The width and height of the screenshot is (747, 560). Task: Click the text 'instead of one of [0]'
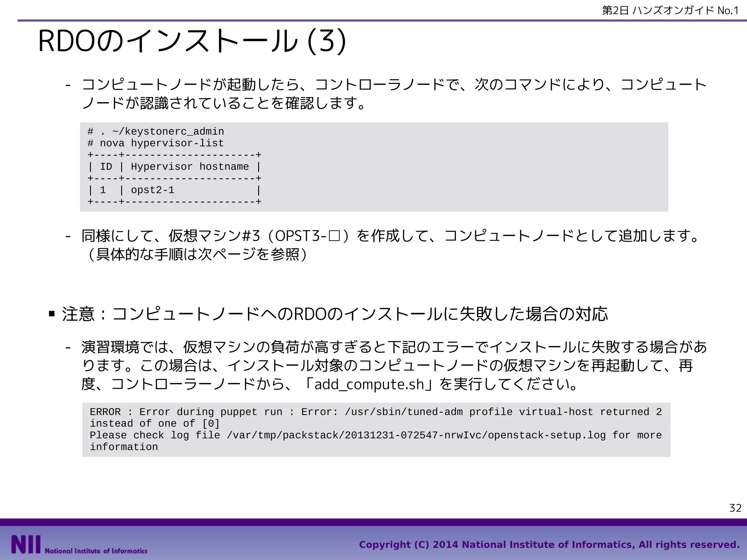coord(155,424)
